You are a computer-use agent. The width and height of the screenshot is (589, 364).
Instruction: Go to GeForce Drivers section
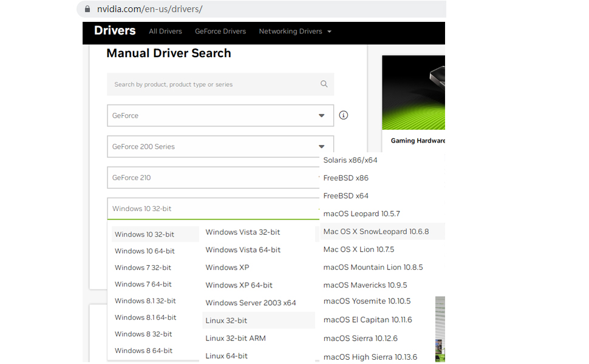tap(220, 32)
